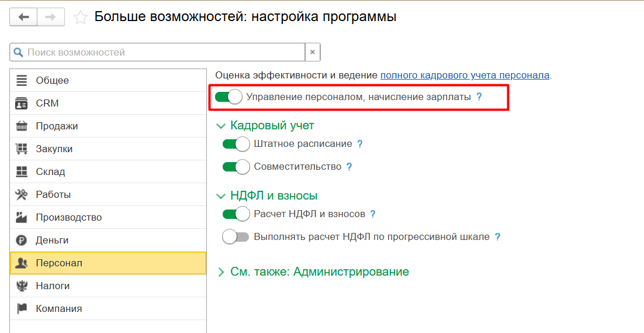Select the highlighted Персонал section
The image size is (644, 333).
(x=108, y=263)
